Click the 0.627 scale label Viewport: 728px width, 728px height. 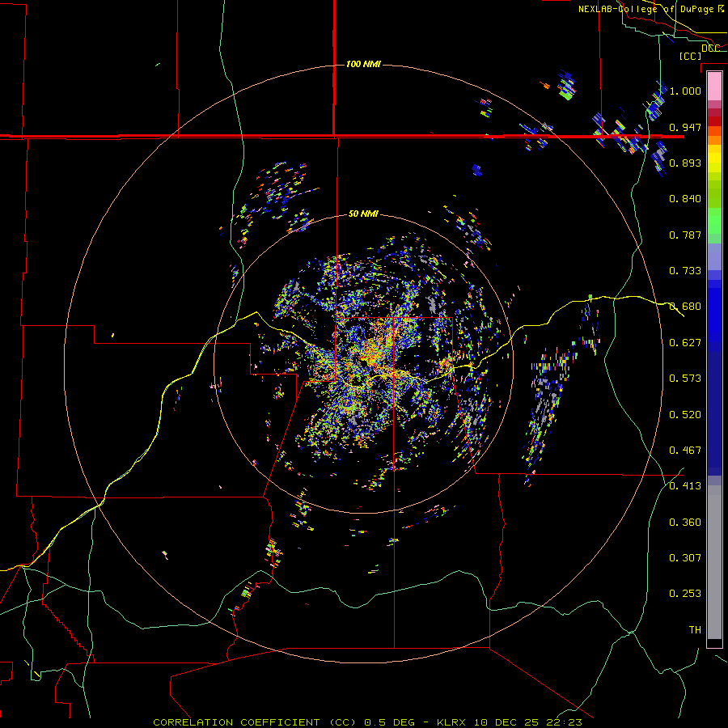[x=685, y=343]
